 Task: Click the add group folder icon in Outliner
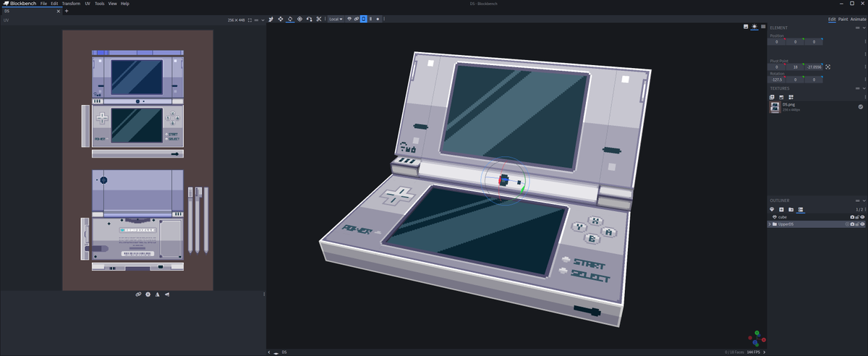[791, 209]
